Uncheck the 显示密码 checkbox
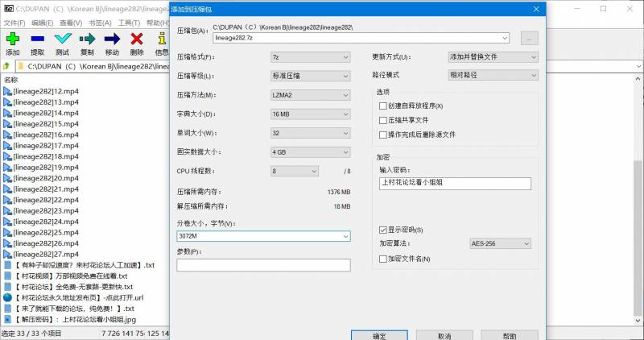This screenshot has height=340, width=644. [383, 230]
